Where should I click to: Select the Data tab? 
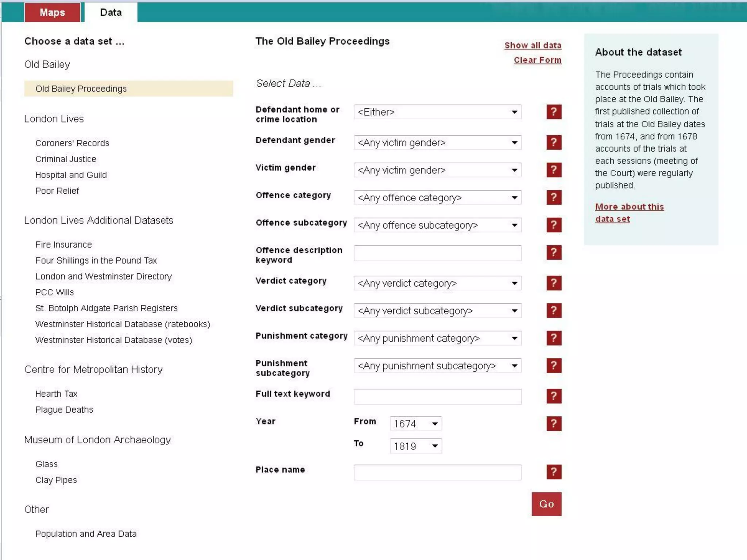click(x=111, y=12)
